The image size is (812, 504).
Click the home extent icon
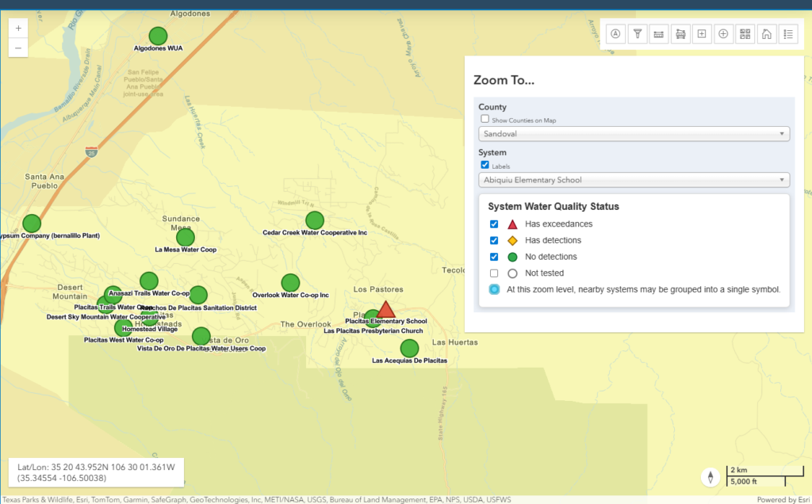(766, 33)
